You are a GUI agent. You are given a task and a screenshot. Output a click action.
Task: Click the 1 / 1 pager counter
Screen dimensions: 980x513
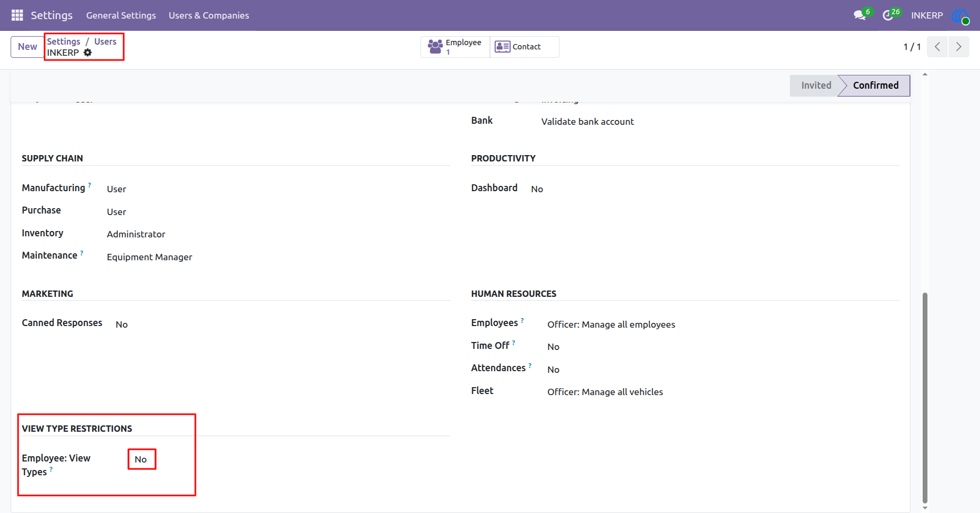pyautogui.click(x=912, y=47)
